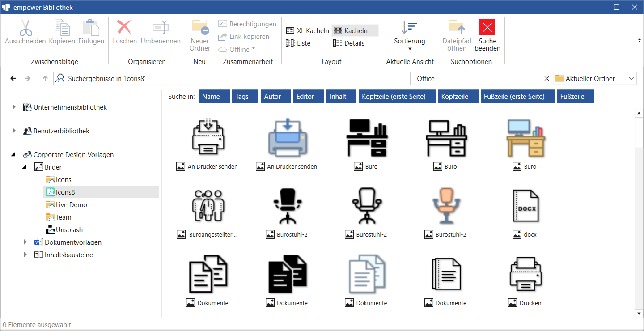Click the Suchergebnisse address field
Viewport: 644px width, 331px height.
click(232, 78)
